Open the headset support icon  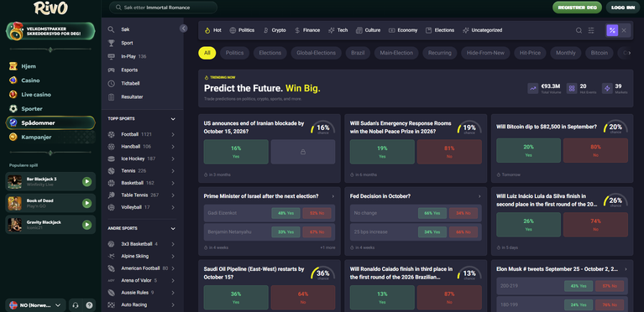pos(76,305)
